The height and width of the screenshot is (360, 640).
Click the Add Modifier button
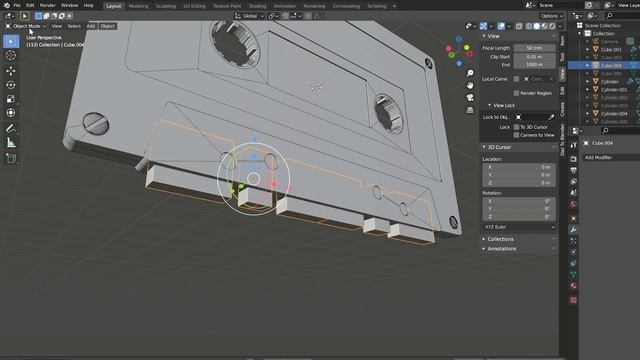point(611,158)
